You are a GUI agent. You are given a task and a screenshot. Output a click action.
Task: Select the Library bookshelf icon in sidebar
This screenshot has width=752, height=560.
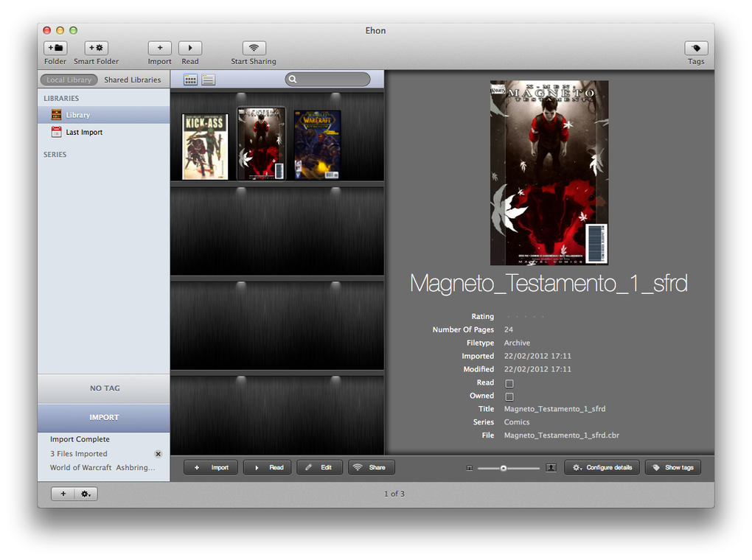click(x=56, y=115)
